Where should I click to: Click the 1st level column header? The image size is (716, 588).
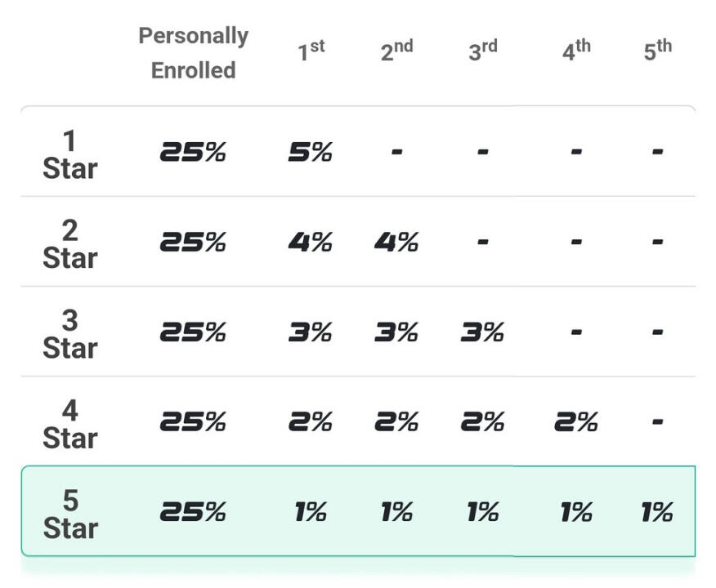311,51
